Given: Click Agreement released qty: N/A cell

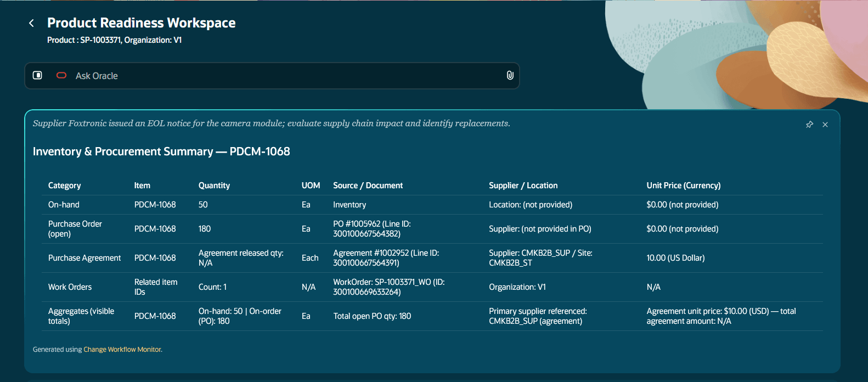Looking at the screenshot, I should 241,258.
